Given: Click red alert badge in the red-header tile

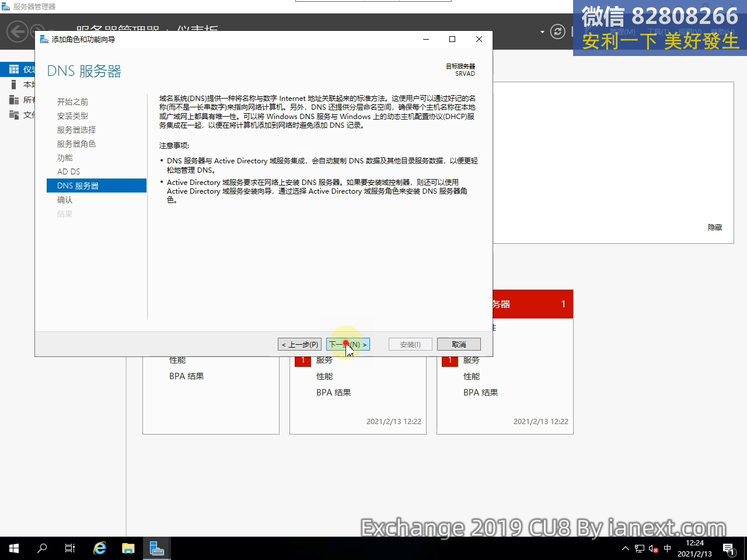Looking at the screenshot, I should point(450,361).
